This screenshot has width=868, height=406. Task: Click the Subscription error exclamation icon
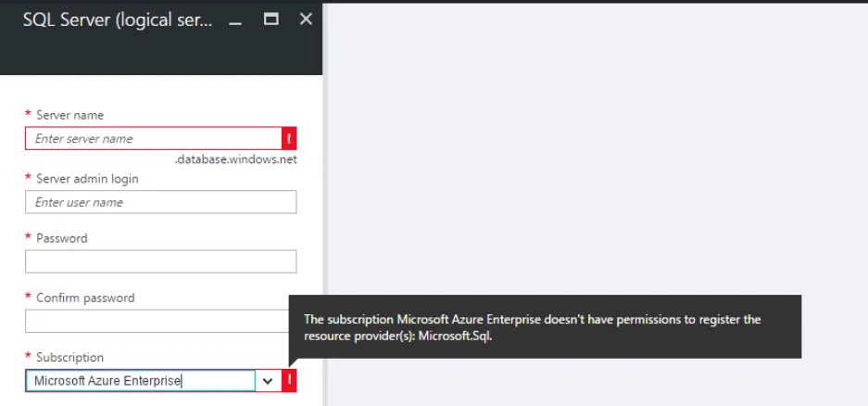tap(289, 381)
